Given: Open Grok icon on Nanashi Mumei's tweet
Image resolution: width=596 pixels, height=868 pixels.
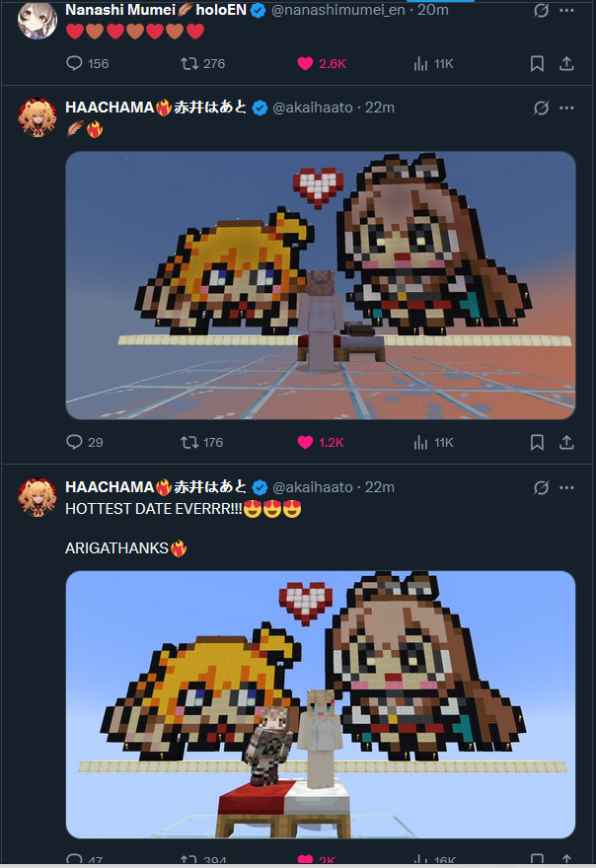Looking at the screenshot, I should (x=541, y=11).
